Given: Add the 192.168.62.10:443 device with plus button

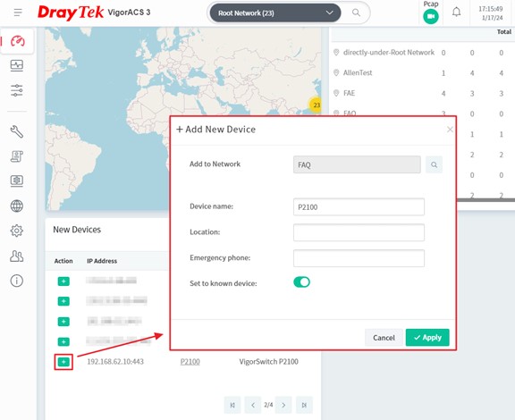Looking at the screenshot, I should pos(63,362).
